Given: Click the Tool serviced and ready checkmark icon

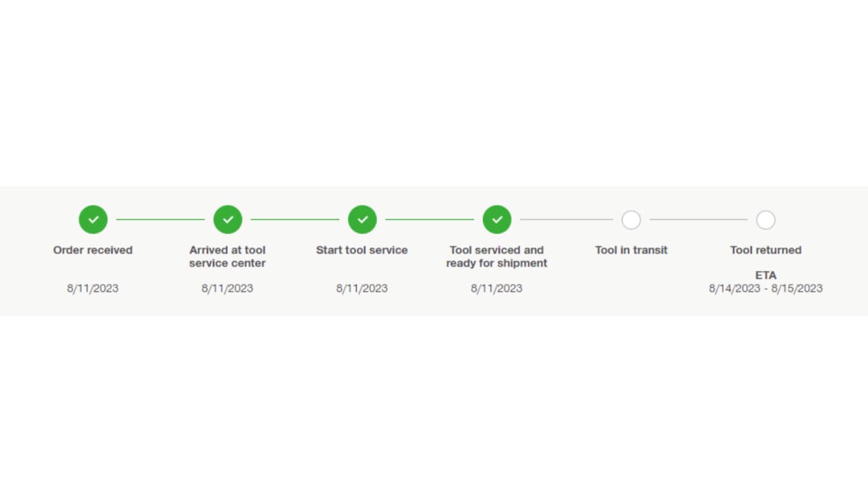Looking at the screenshot, I should click(x=497, y=220).
